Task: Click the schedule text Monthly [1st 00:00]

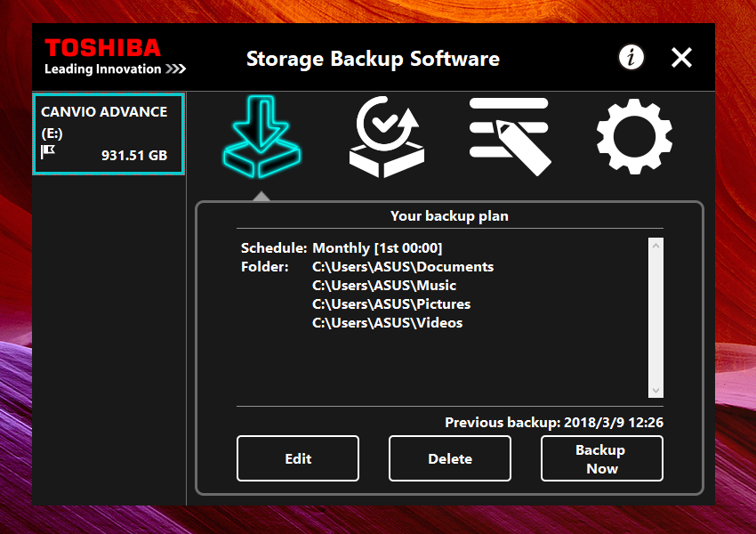Action: pos(377,248)
